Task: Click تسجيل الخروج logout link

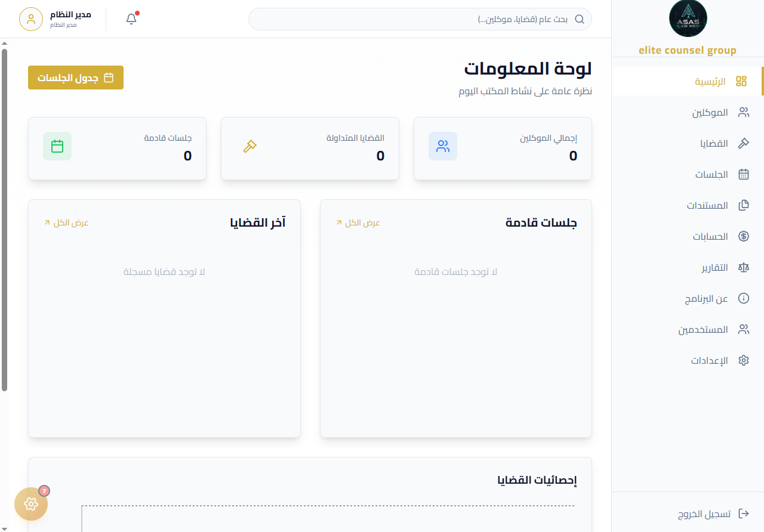Action: click(713, 514)
